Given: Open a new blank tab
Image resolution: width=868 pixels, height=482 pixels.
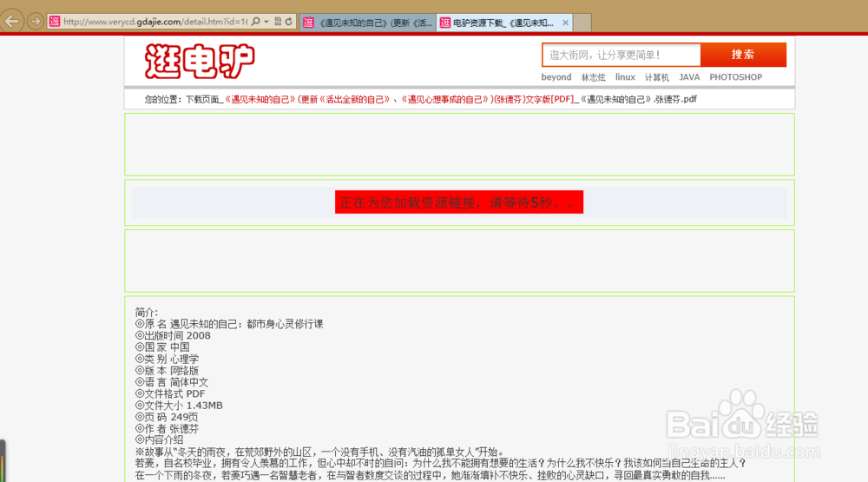Looking at the screenshot, I should 582,23.
